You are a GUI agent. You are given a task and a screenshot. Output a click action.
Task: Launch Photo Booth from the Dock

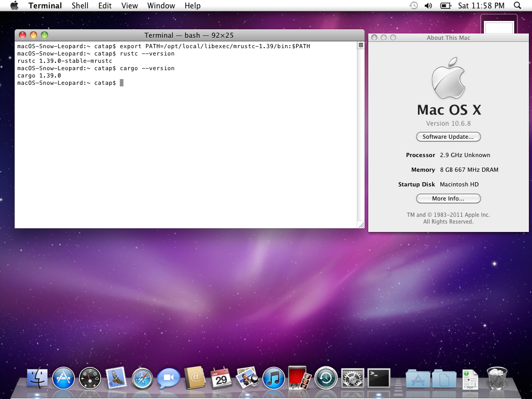(300, 377)
